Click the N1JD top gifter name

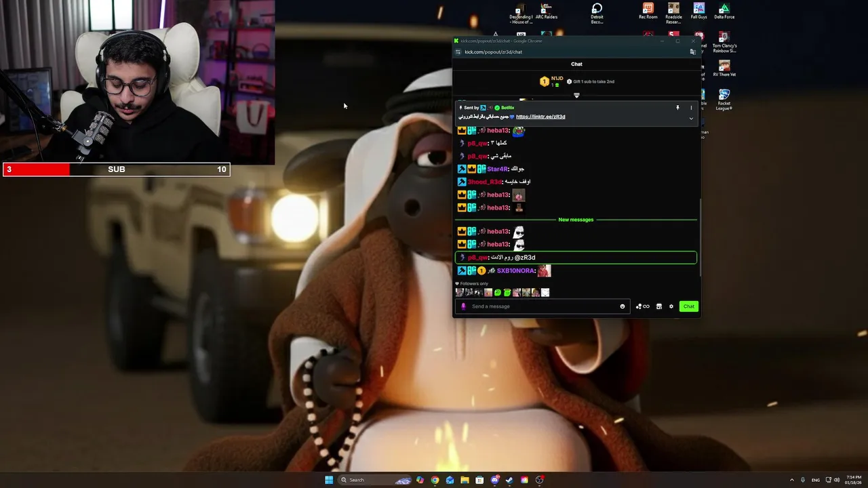(557, 79)
